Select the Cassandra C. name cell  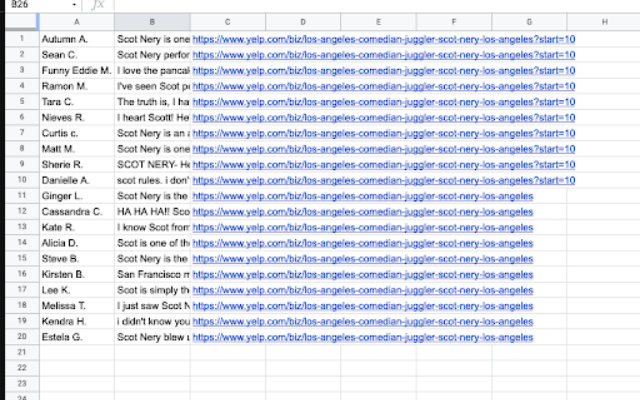[x=77, y=212]
